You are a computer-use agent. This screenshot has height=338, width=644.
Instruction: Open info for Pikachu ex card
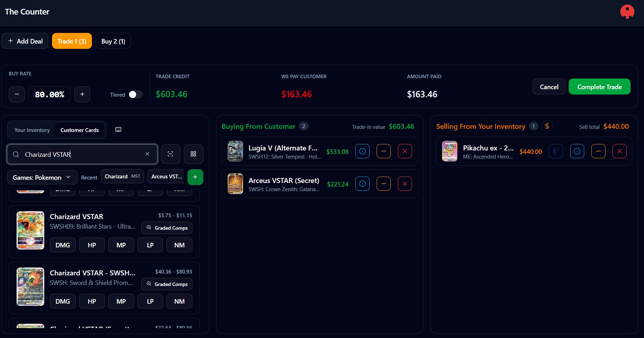[577, 151]
